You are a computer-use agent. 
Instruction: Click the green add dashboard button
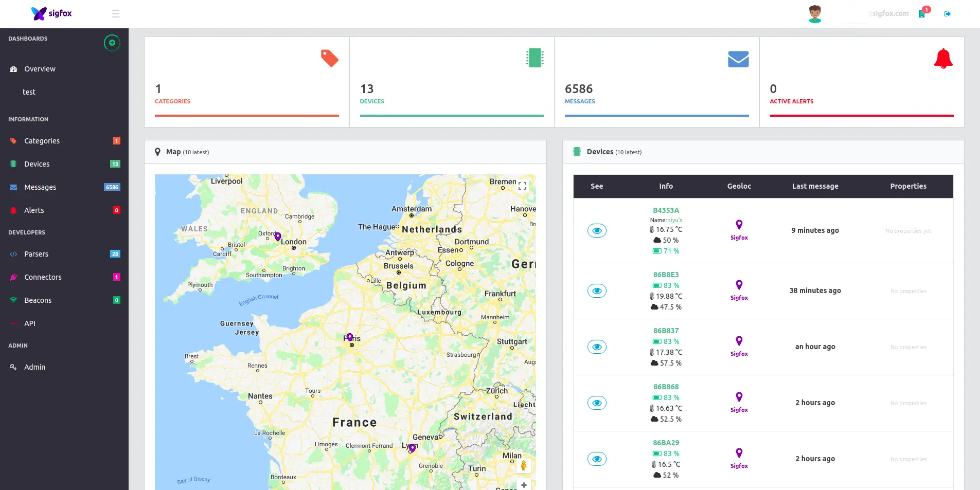[112, 43]
